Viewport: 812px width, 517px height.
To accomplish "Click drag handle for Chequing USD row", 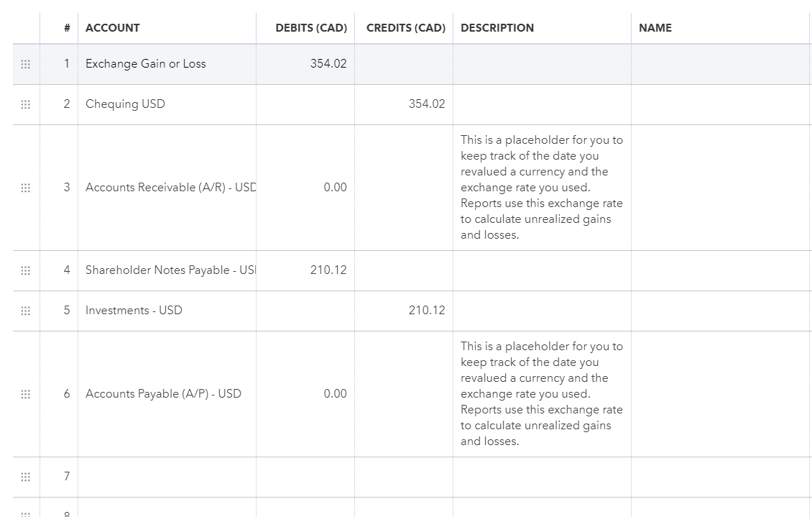I will [26, 104].
